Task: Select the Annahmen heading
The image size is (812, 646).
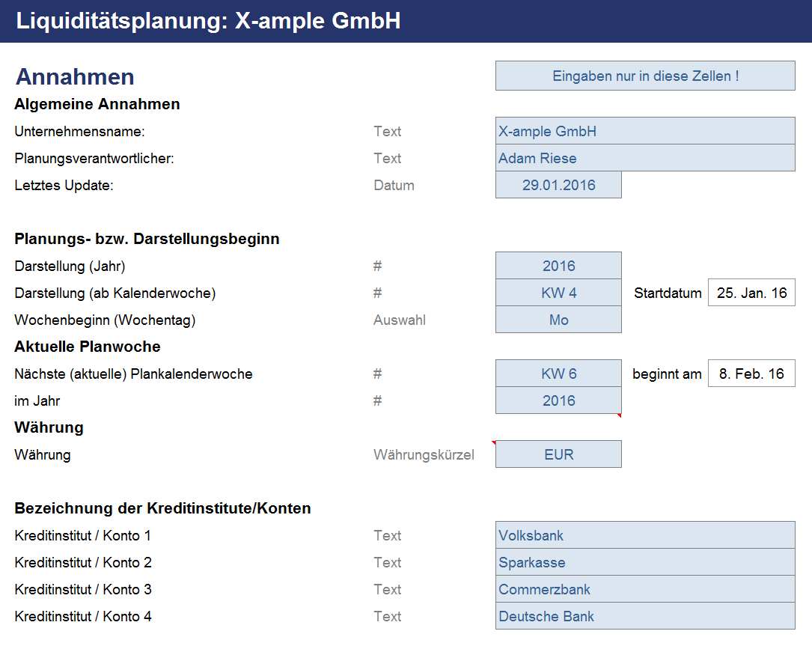Action: point(75,76)
